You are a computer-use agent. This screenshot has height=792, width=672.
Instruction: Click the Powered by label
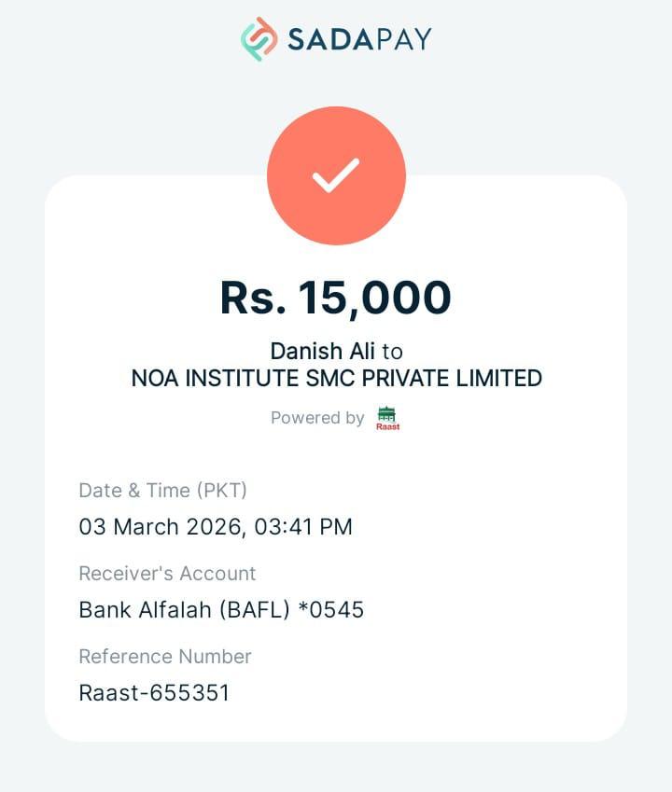317,418
